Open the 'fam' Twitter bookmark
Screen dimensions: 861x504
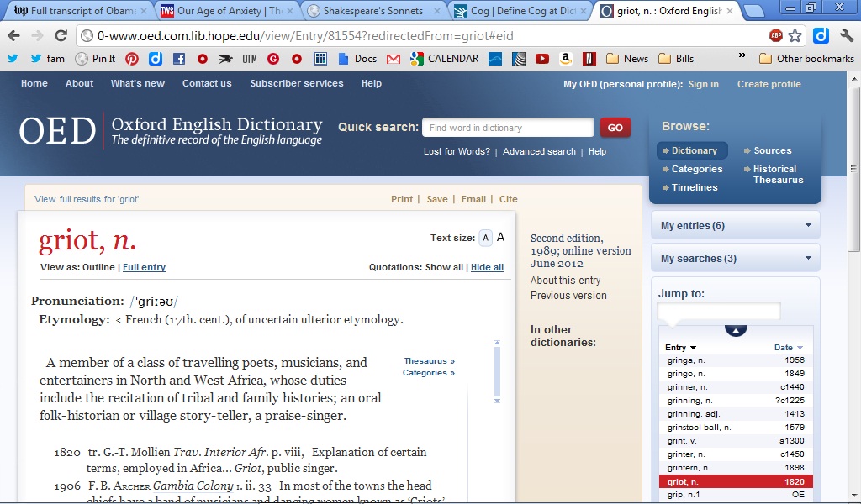[x=48, y=59]
